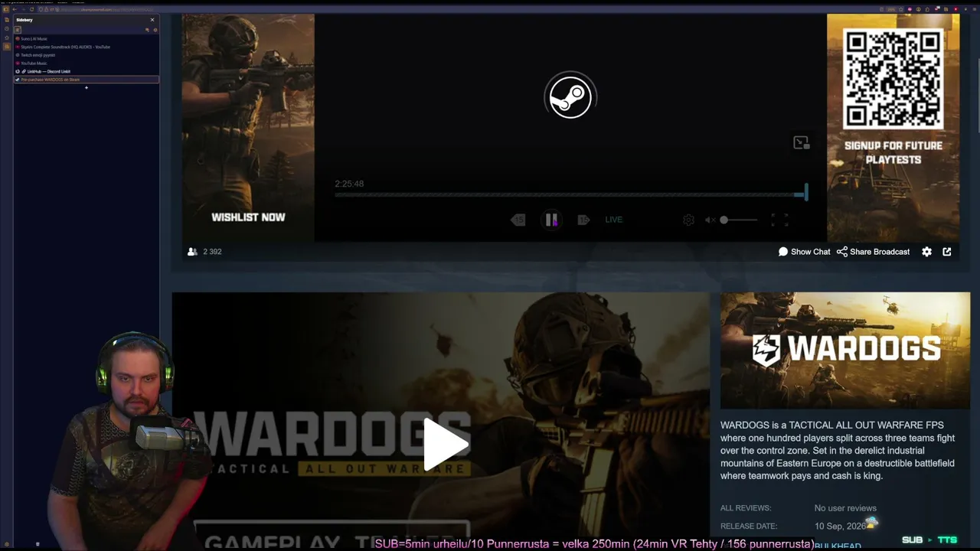Play the WARDOGS gameplay trailer
The width and height of the screenshot is (980, 551).
[x=446, y=444]
